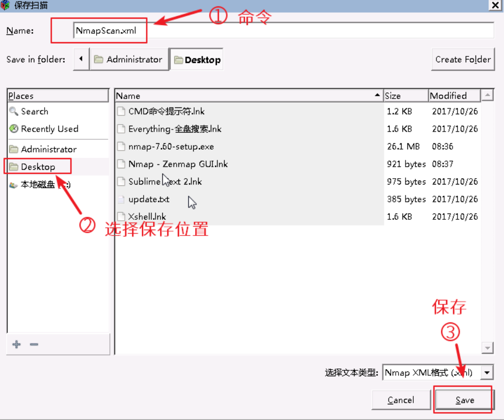Sort files by the Name column header

249,96
